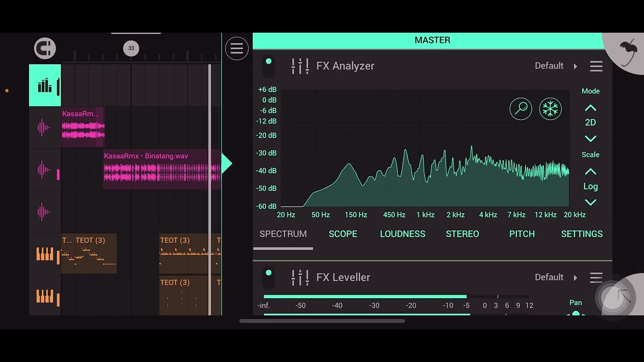Click the Log scale value
Image resolution: width=644 pixels, height=362 pixels.
[591, 187]
